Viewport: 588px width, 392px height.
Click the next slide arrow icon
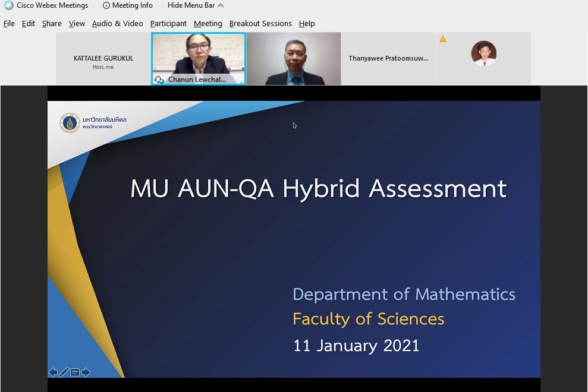click(86, 372)
